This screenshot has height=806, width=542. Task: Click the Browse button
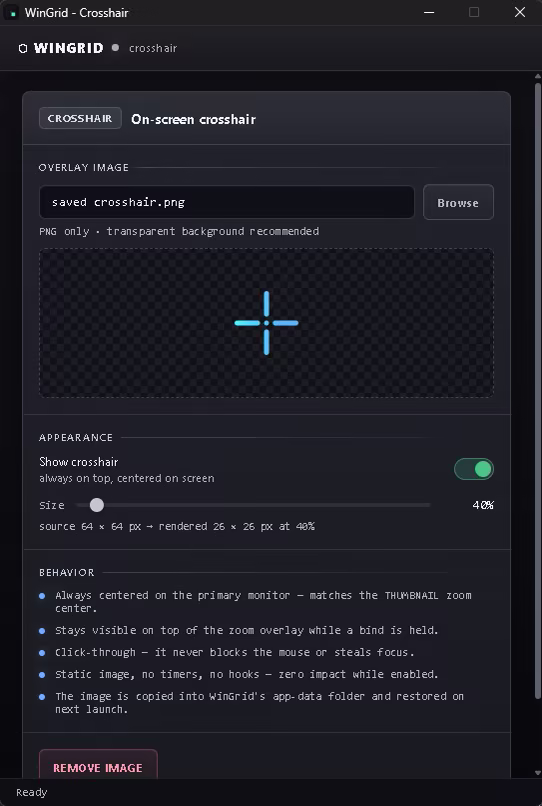[458, 203]
